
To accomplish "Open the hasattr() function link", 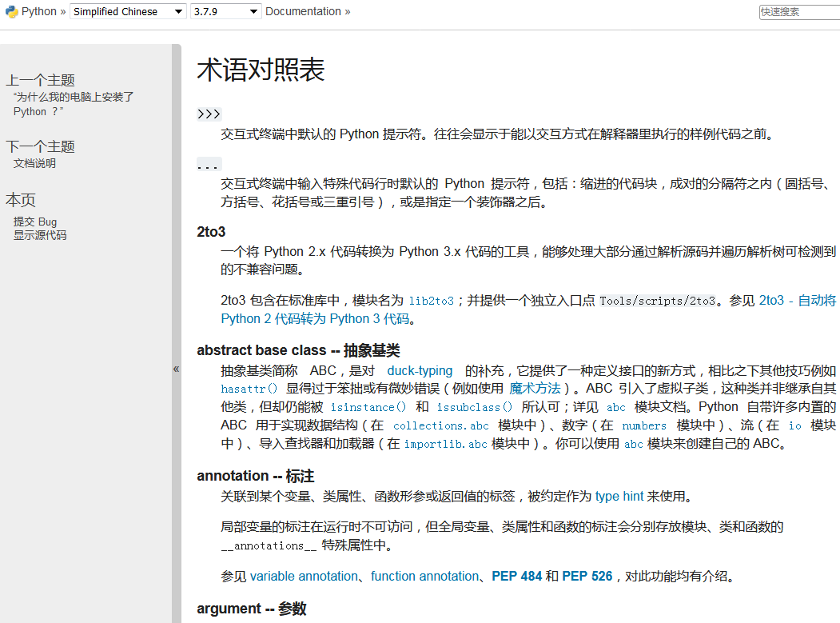I will (249, 389).
